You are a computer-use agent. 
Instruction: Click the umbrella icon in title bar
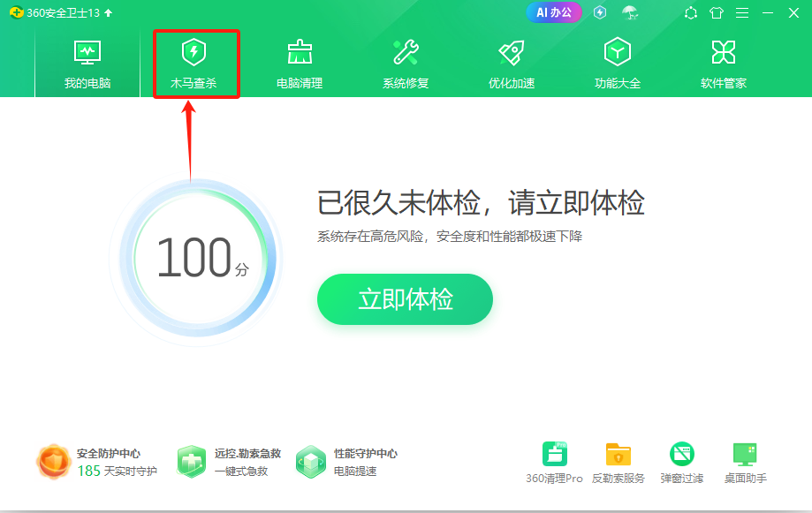(630, 12)
